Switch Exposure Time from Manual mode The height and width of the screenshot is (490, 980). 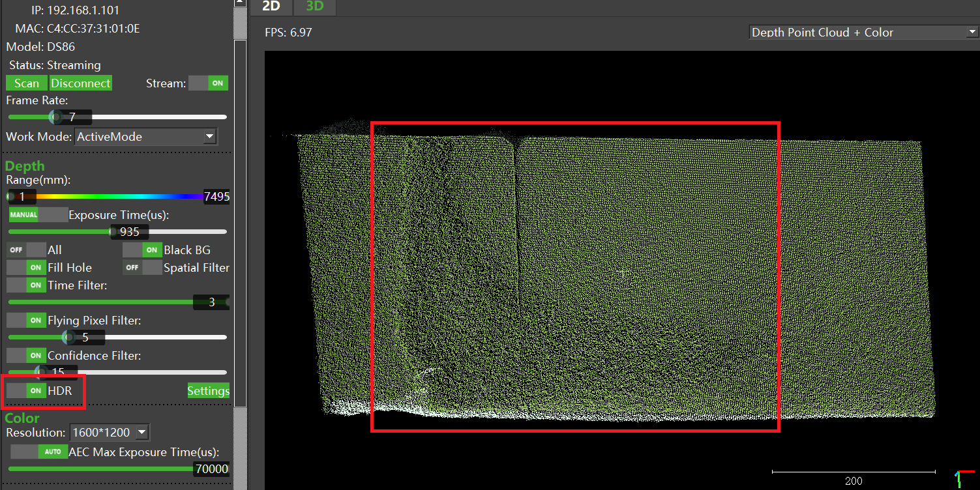click(x=38, y=215)
